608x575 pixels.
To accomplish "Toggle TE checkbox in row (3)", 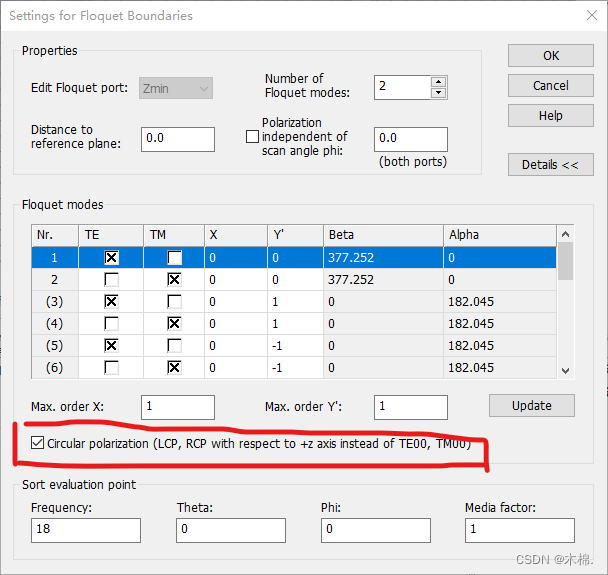I will [x=111, y=302].
